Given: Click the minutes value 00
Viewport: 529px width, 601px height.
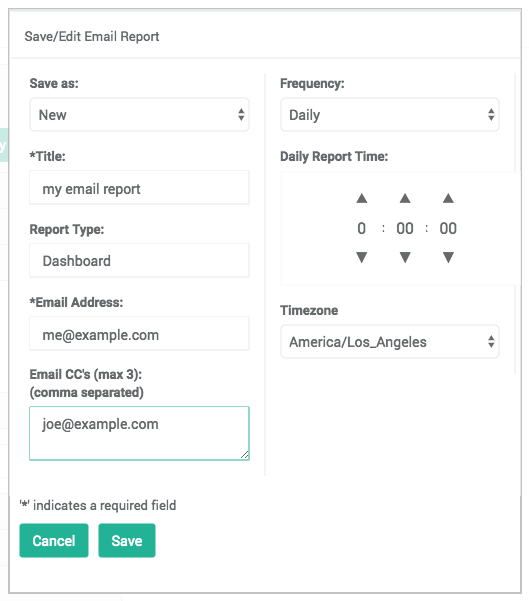Looking at the screenshot, I should [x=405, y=228].
